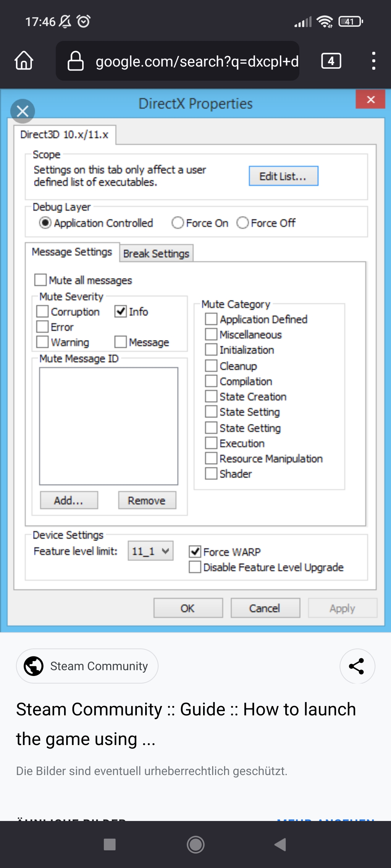
Task: Check the Compilation category
Action: (211, 381)
